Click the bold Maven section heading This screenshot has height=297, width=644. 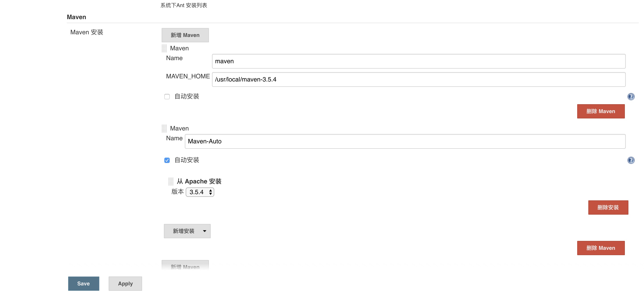click(77, 17)
